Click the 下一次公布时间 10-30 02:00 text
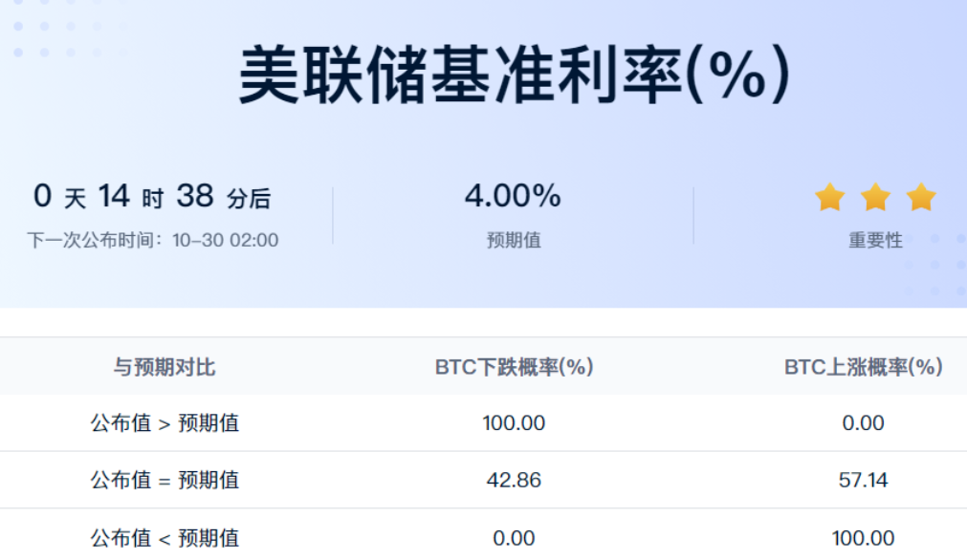Viewport: 967px width, 560px height. (x=153, y=240)
